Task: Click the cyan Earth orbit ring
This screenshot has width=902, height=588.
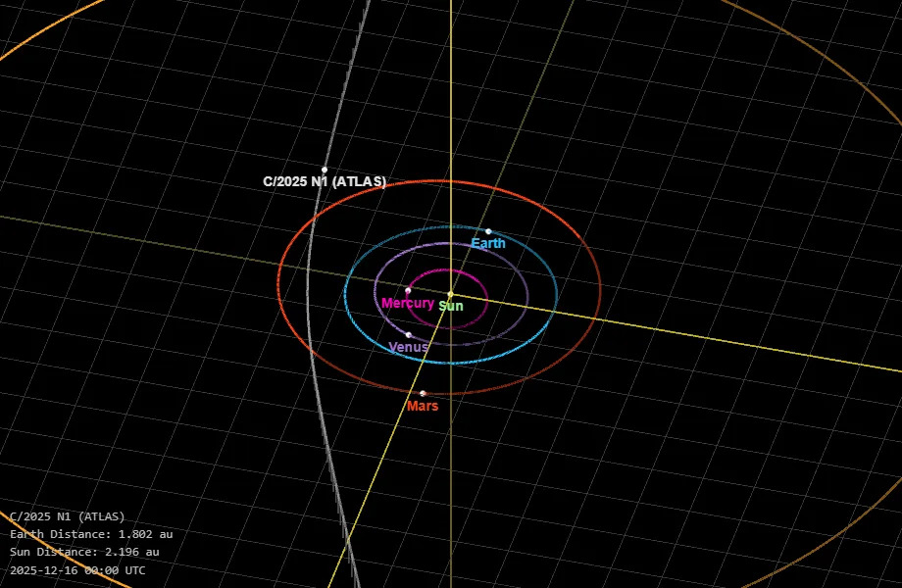Action: pos(556,294)
